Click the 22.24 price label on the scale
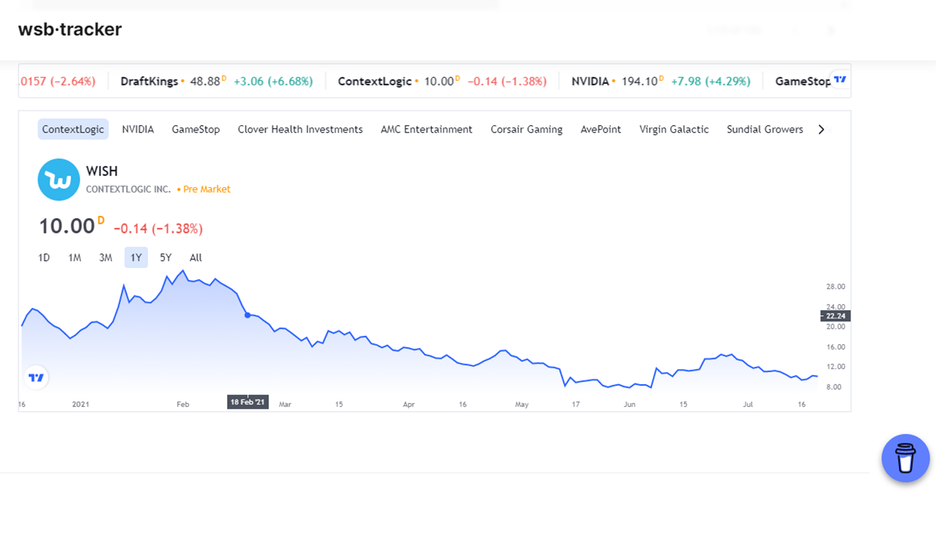 [x=836, y=315]
